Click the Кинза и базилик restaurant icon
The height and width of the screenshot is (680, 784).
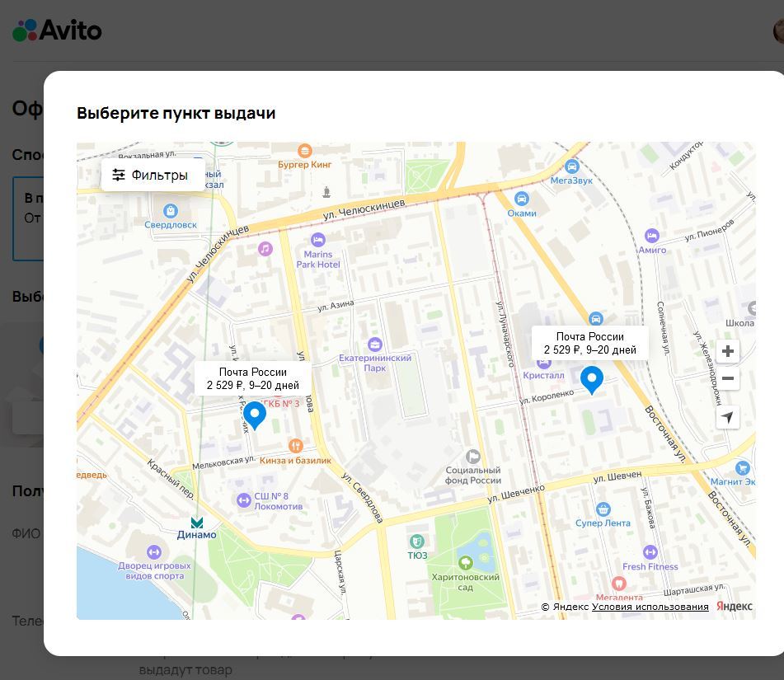coord(295,445)
